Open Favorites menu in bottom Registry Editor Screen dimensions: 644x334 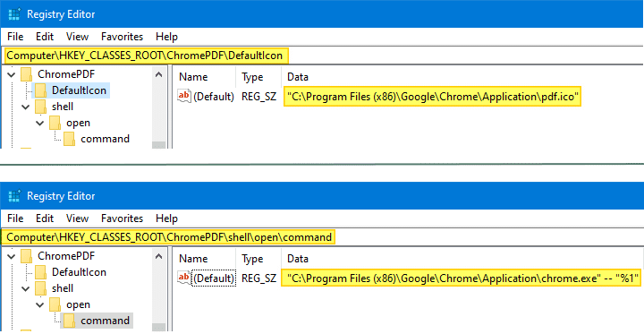click(x=122, y=218)
